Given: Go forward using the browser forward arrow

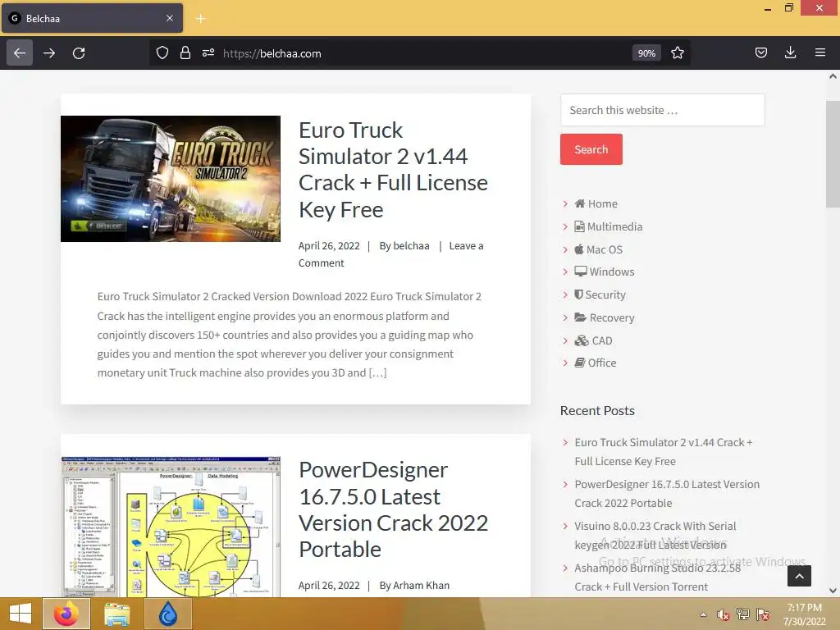Looking at the screenshot, I should [49, 53].
